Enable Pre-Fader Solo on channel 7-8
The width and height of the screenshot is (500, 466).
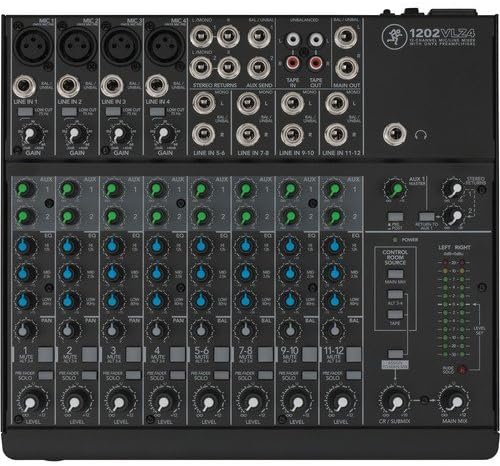click(265, 375)
